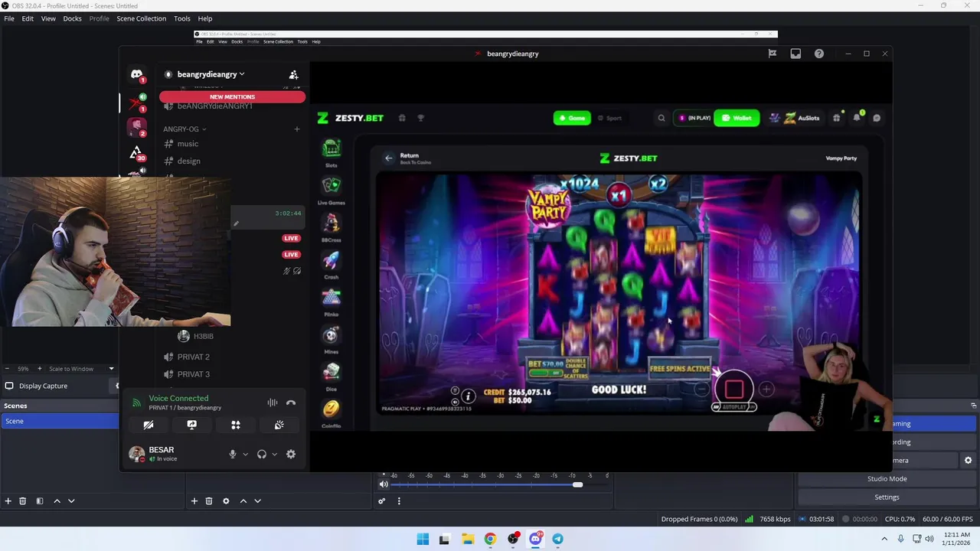Stop the spin with red square button
Screen dimensions: 980x551
[x=734, y=389]
